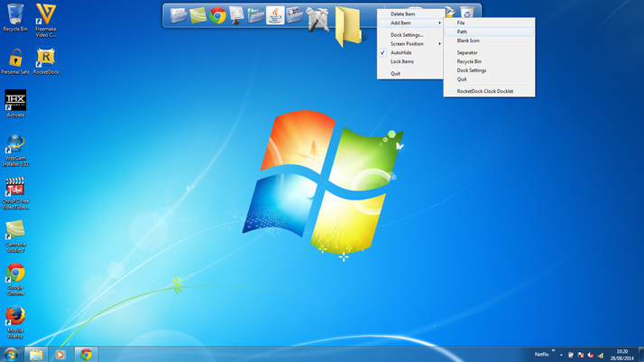644x362 pixels.
Task: Open ChrisPC Free VideoTube desktop shortcut
Action: click(15, 193)
